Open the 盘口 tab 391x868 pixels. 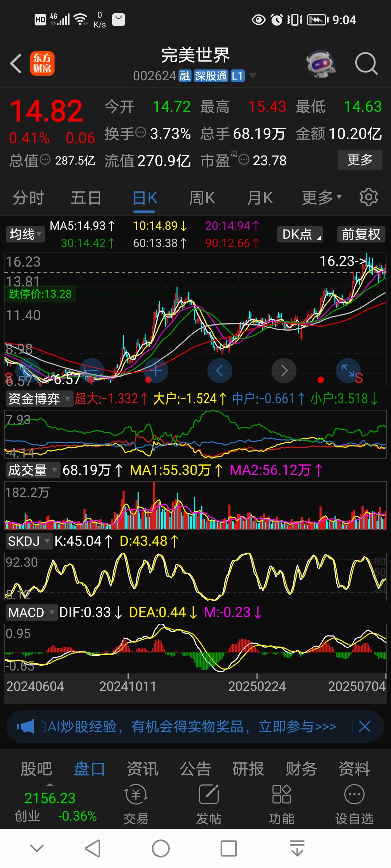[x=89, y=768]
